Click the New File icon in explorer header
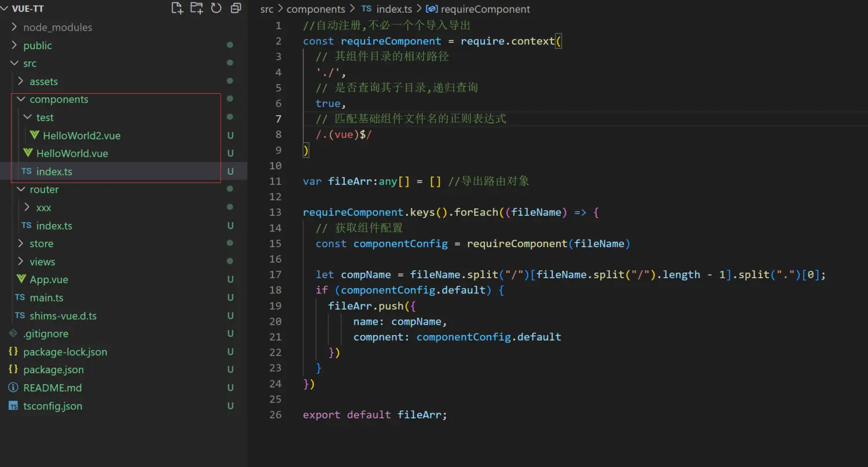The height and width of the screenshot is (467, 868). (177, 8)
